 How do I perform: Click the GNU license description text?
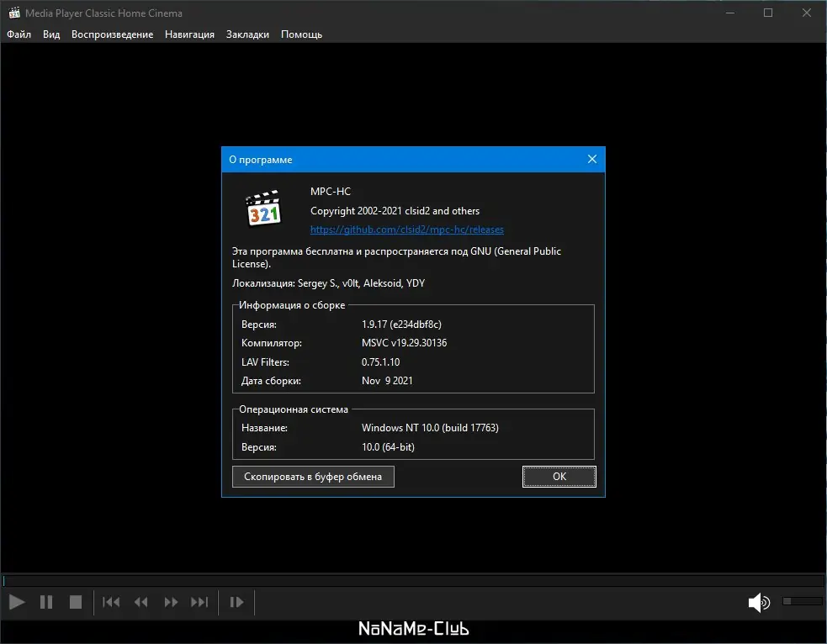(396, 257)
